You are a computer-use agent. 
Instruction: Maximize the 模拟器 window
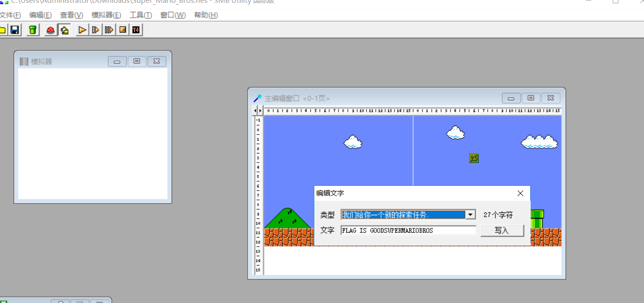pos(137,61)
